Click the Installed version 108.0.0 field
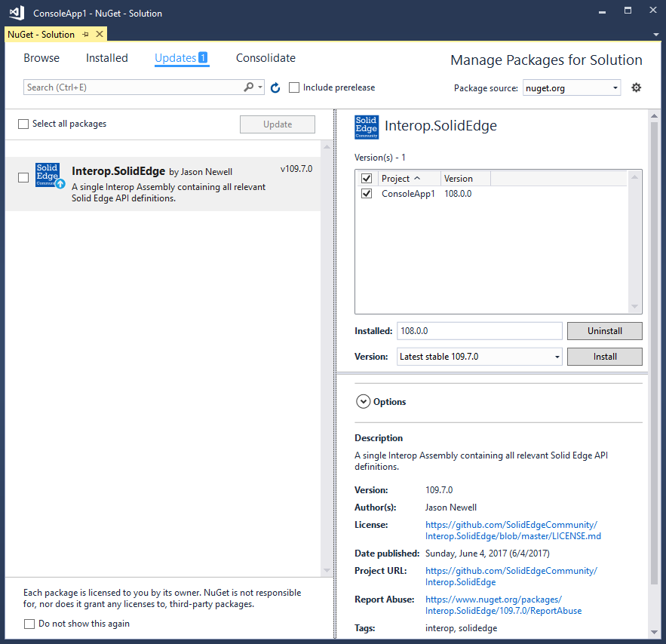The height and width of the screenshot is (644, 666). point(480,331)
